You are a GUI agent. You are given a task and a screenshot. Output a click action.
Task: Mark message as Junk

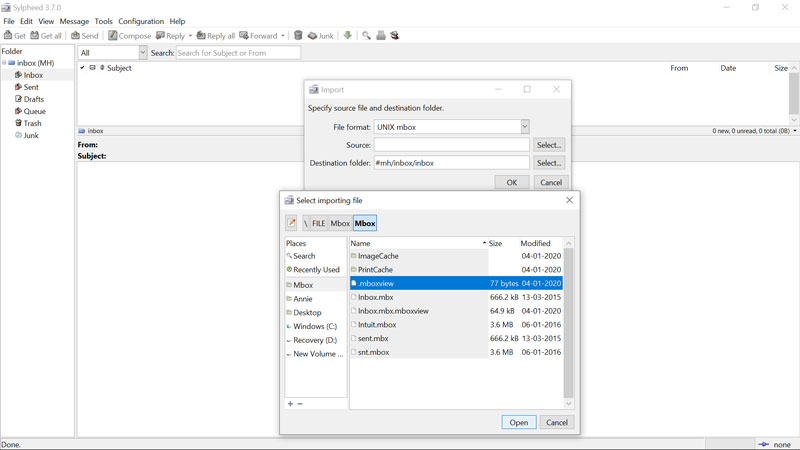(x=321, y=36)
